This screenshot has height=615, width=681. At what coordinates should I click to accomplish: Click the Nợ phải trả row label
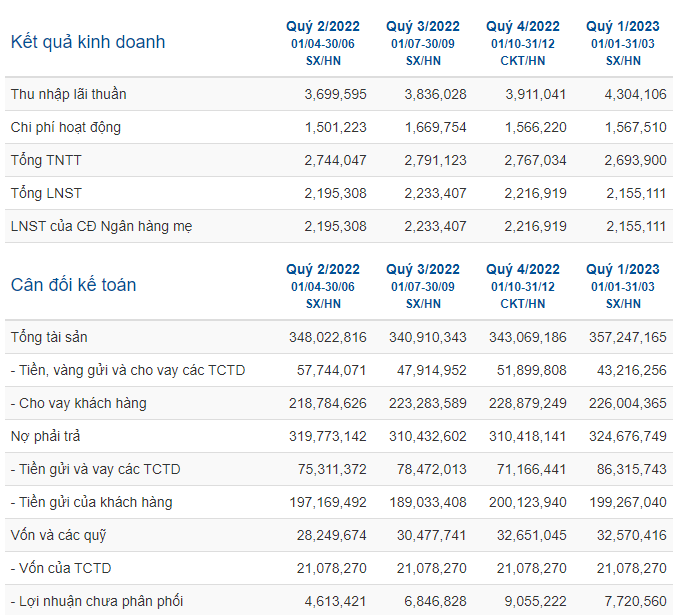click(46, 436)
